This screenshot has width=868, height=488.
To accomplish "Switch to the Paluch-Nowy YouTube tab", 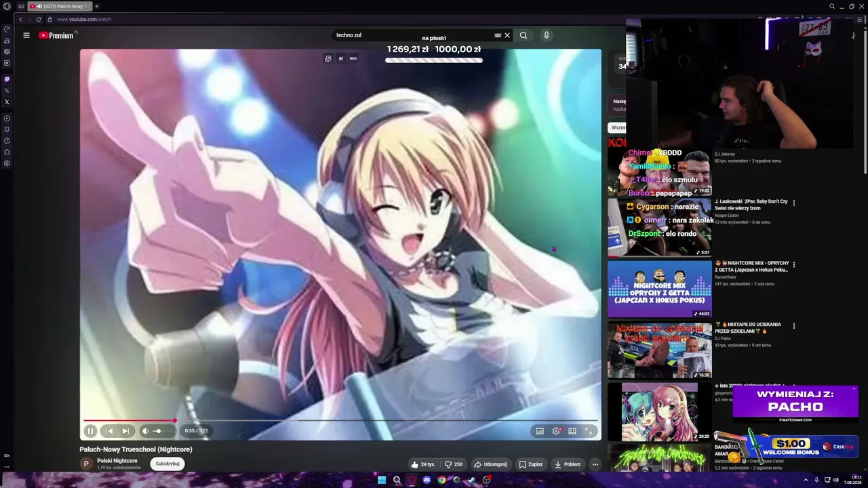I will [60, 6].
